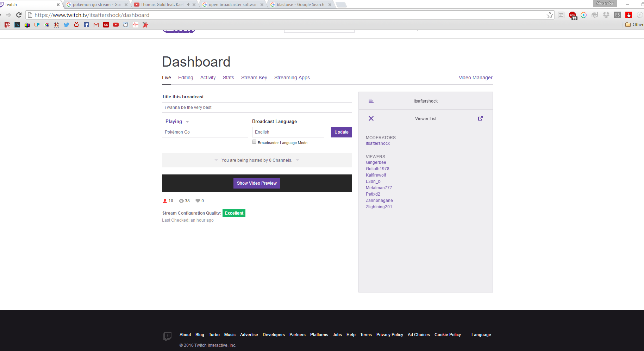Click the broadcast title input field
This screenshot has width=644, height=351.
[257, 107]
